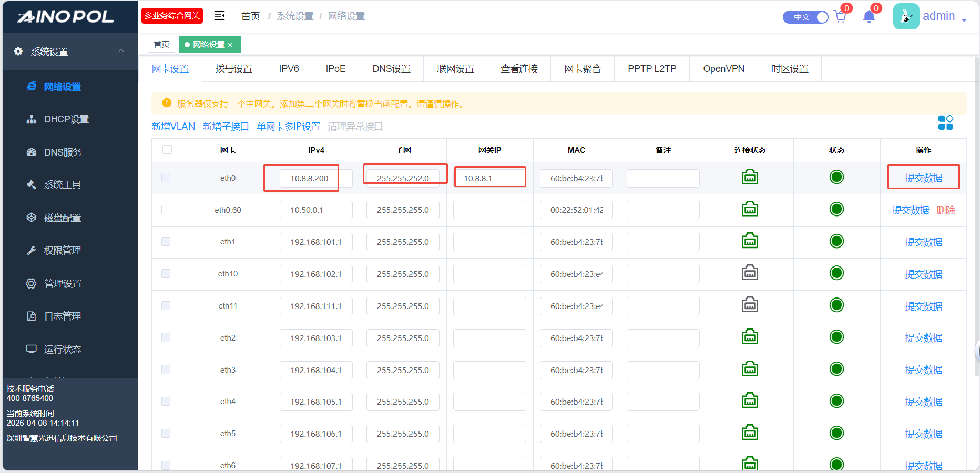This screenshot has height=473, width=980.
Task: Open the admin user dropdown arrow
Action: pos(964,20)
